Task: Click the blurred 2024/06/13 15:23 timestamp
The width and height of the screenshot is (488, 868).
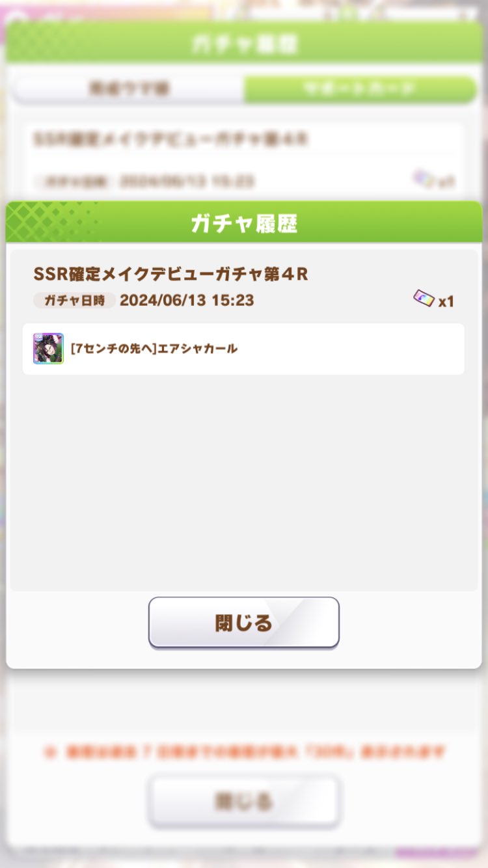Action: point(187,181)
